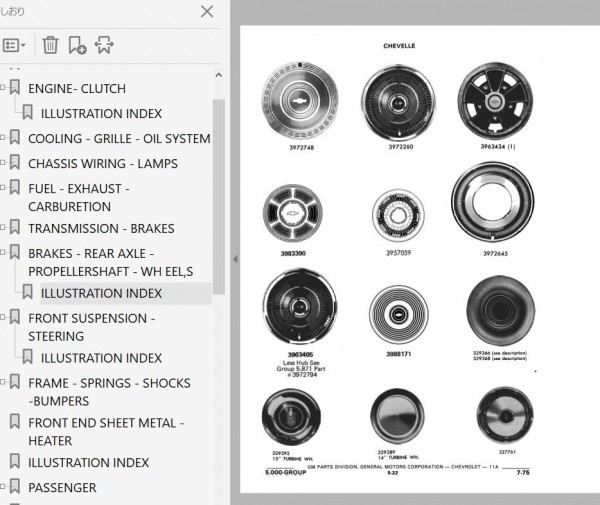Click the find current bookmark icon
600x505 pixels.
point(104,45)
